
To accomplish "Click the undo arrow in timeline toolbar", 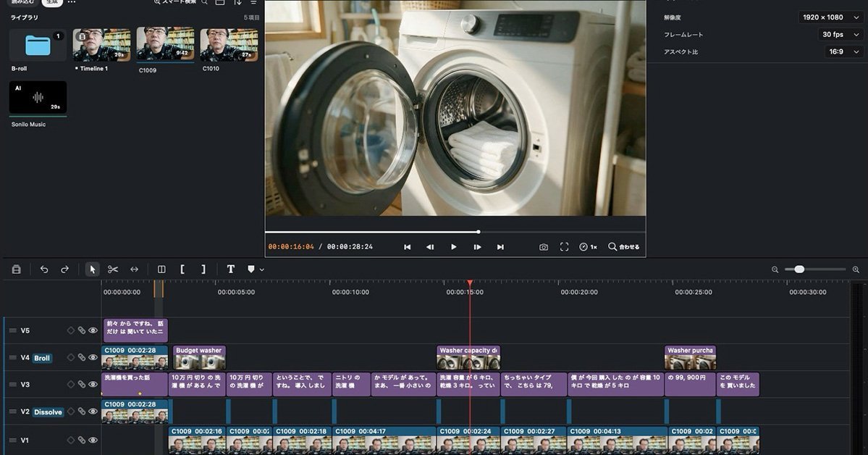I will [44, 270].
